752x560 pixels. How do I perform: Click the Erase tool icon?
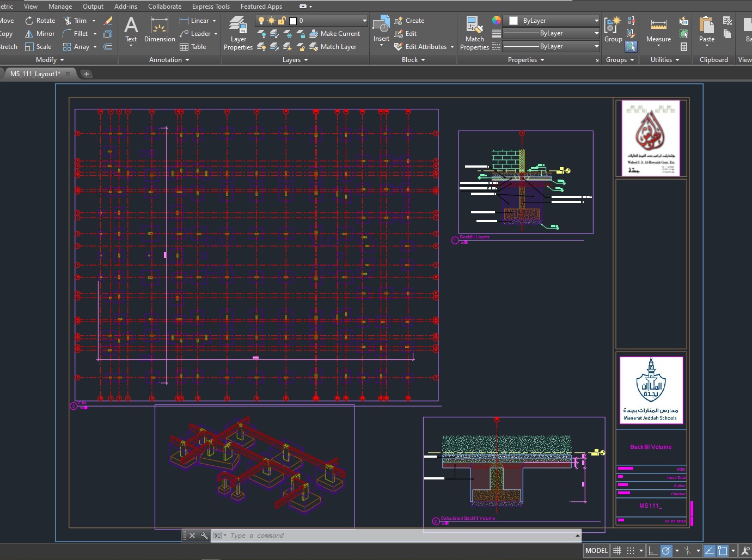click(x=108, y=21)
